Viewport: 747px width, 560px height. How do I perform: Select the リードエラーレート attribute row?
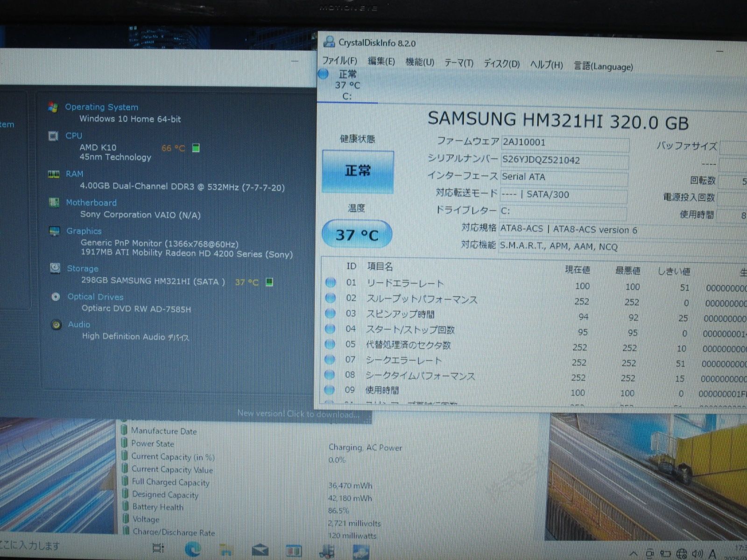coord(535,284)
